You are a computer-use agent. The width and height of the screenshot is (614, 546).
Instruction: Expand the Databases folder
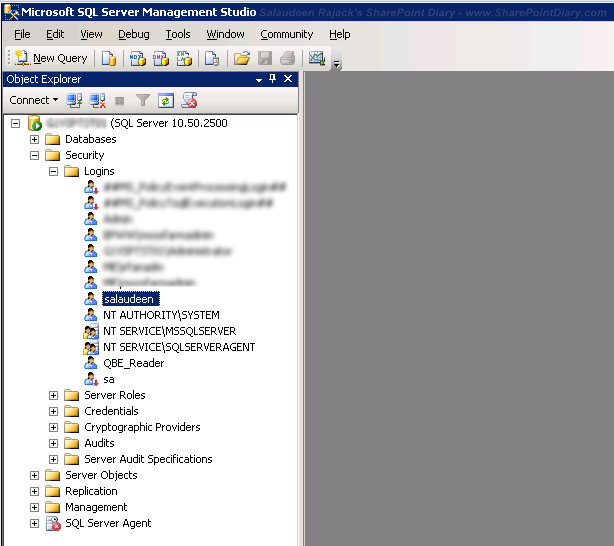(34, 139)
